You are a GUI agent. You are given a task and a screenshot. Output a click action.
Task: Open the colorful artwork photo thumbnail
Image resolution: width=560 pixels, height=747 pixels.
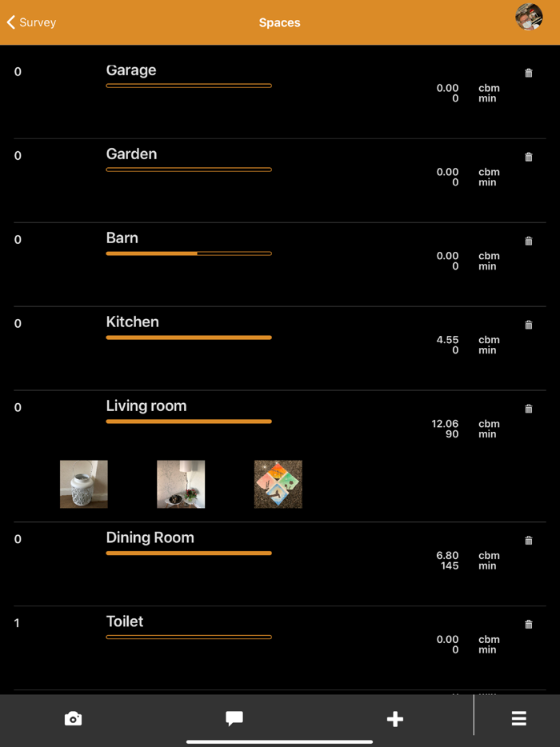(x=278, y=484)
